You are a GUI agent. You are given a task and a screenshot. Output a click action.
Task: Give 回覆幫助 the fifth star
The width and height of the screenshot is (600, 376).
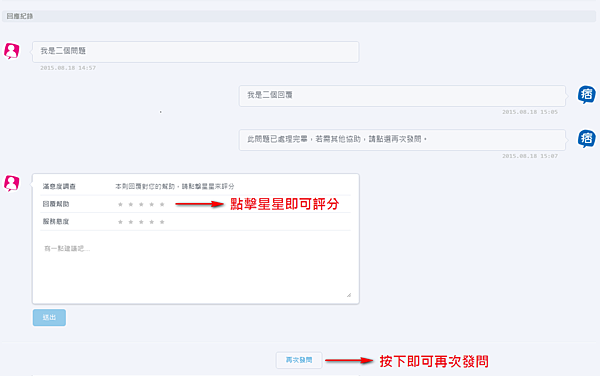point(162,204)
